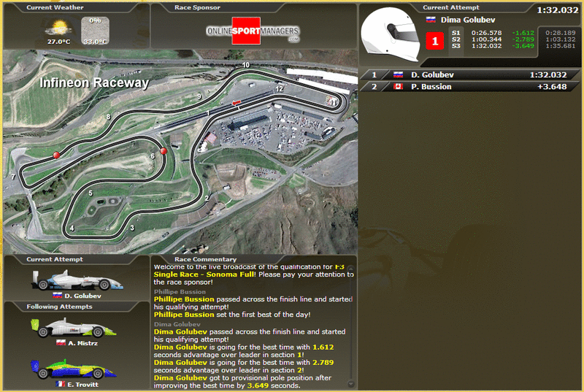This screenshot has height=392, width=584.
Task: Click the sunny weather icon showing 27.0°C
Action: click(59, 28)
